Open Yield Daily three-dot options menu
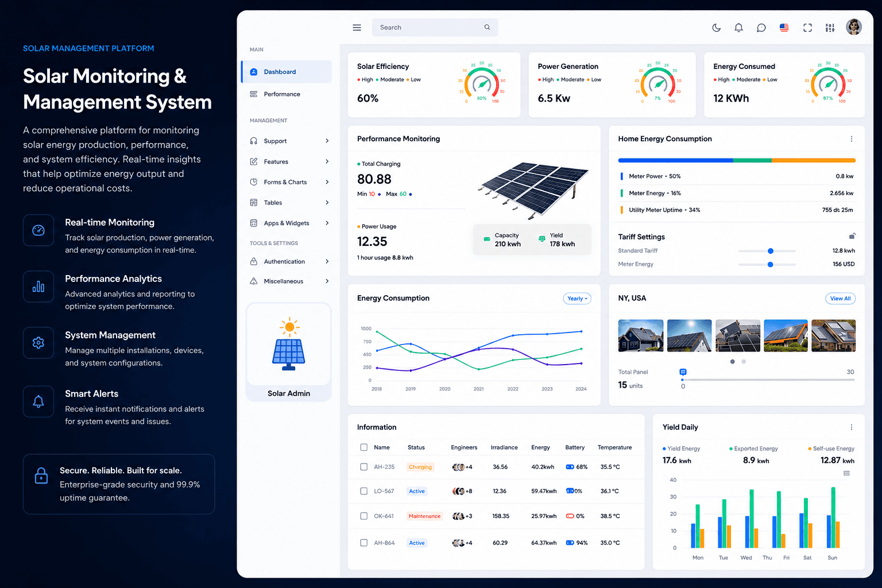 coord(851,427)
